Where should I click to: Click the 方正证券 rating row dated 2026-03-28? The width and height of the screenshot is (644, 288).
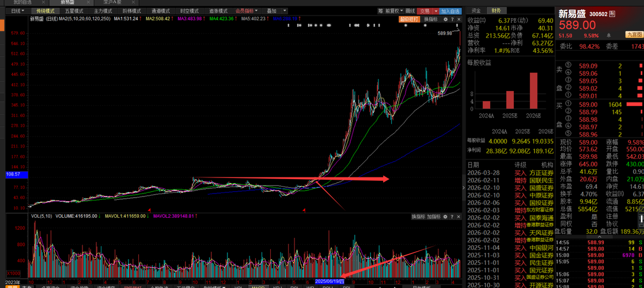510,173
